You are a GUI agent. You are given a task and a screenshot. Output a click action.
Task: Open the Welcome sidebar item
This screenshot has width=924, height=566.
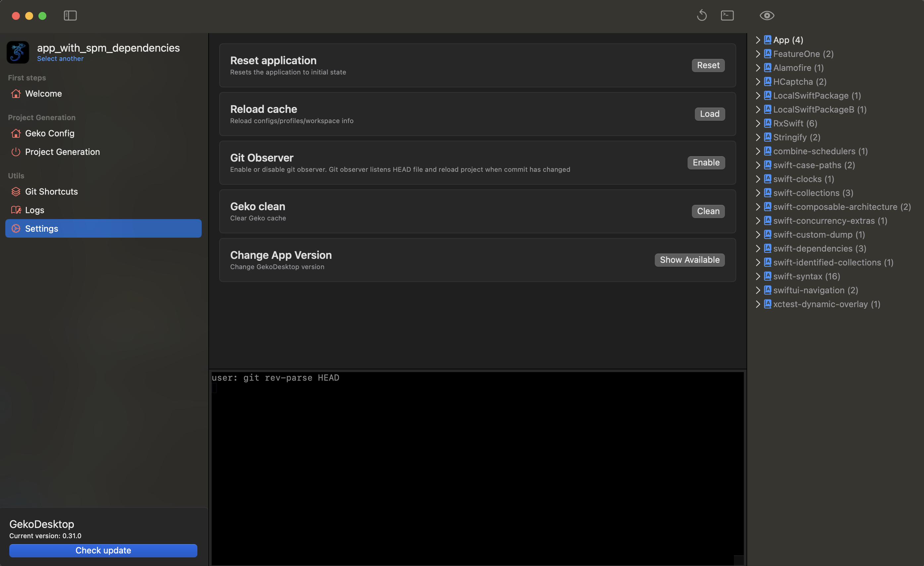tap(43, 94)
